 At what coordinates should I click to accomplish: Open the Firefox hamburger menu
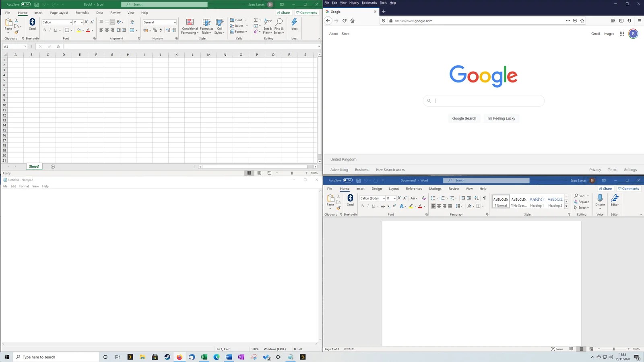(640, 21)
